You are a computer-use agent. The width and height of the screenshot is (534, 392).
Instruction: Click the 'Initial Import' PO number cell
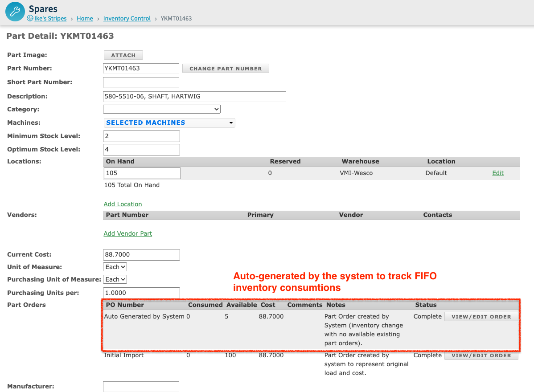click(123, 355)
